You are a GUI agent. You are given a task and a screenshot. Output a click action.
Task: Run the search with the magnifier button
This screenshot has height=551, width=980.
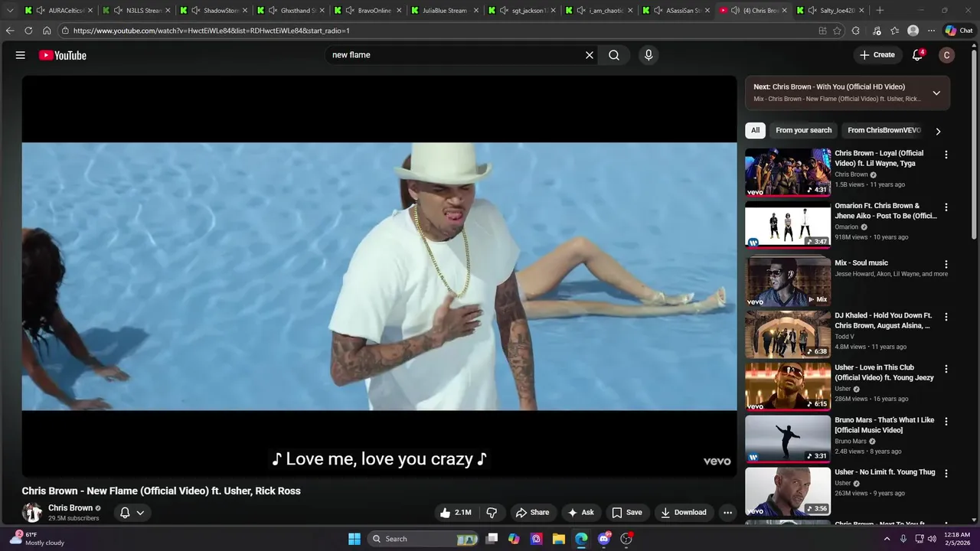614,55
